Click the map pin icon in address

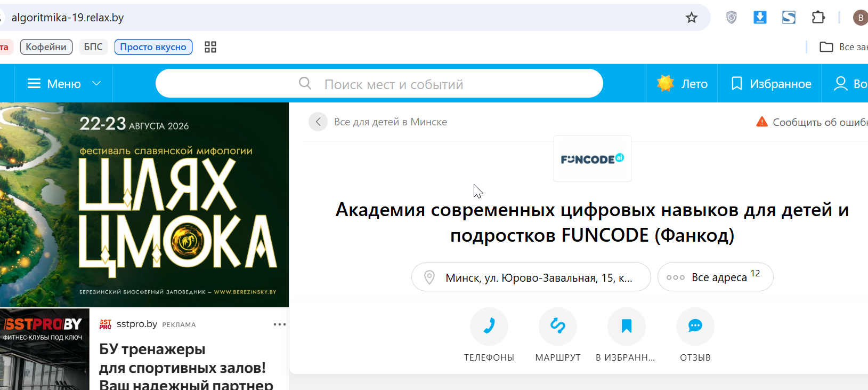429,277
